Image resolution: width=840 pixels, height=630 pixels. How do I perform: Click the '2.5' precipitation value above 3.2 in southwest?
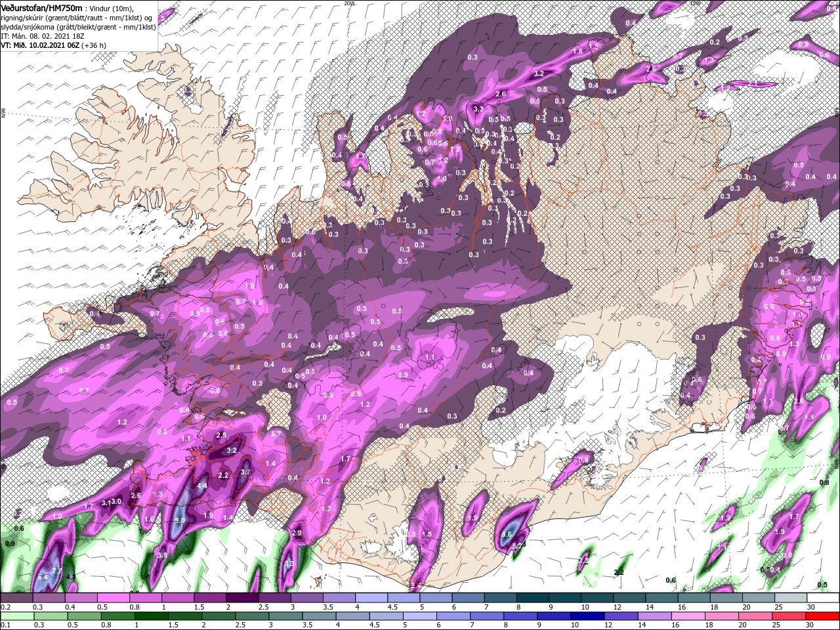point(221,434)
